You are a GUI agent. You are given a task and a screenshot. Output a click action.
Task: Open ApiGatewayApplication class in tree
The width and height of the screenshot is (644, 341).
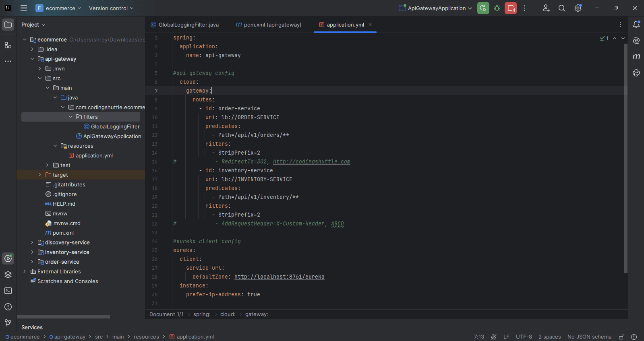coord(109,136)
